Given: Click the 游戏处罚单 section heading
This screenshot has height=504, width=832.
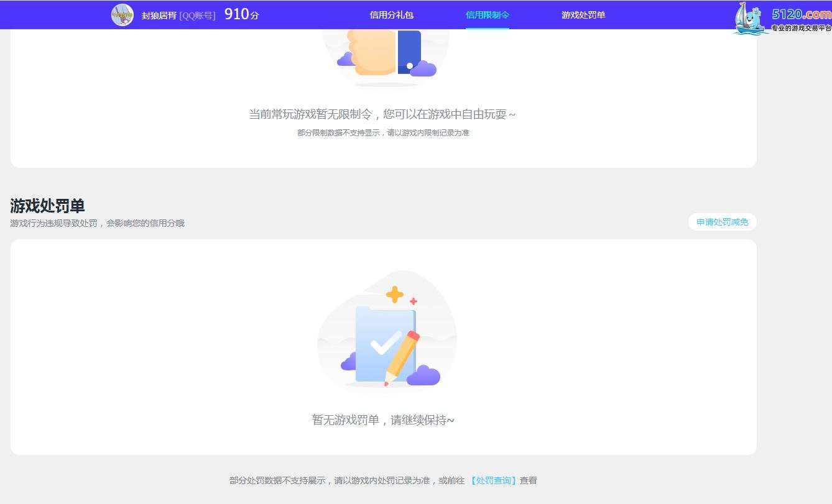Looking at the screenshot, I should [47, 206].
